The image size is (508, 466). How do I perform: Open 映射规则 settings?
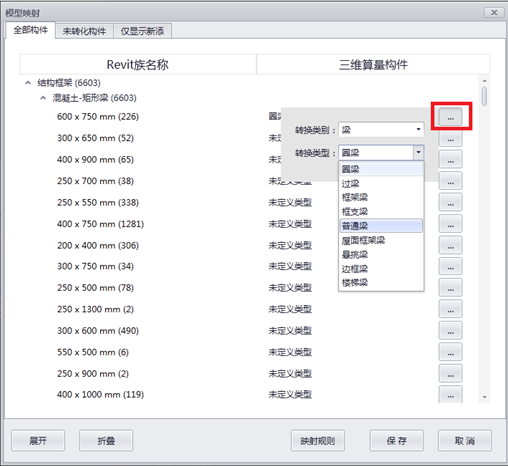[318, 441]
